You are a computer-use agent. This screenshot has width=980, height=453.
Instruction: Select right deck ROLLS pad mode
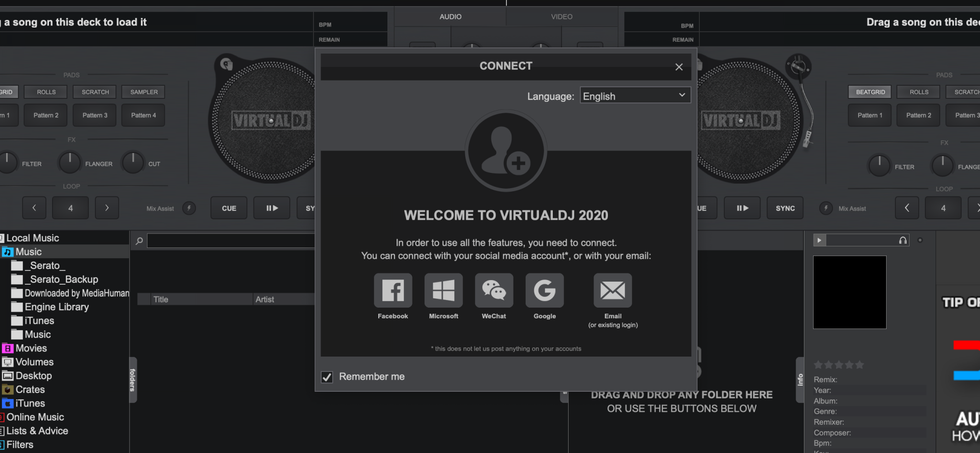(x=919, y=92)
